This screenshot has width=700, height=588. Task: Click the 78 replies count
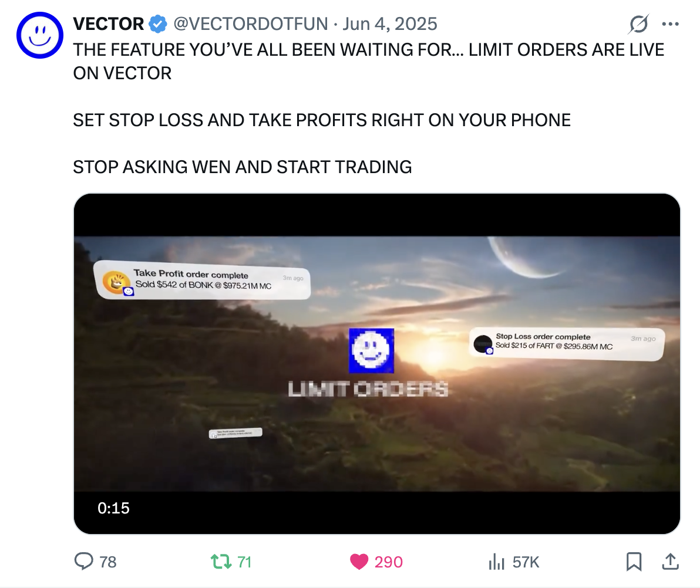[107, 562]
